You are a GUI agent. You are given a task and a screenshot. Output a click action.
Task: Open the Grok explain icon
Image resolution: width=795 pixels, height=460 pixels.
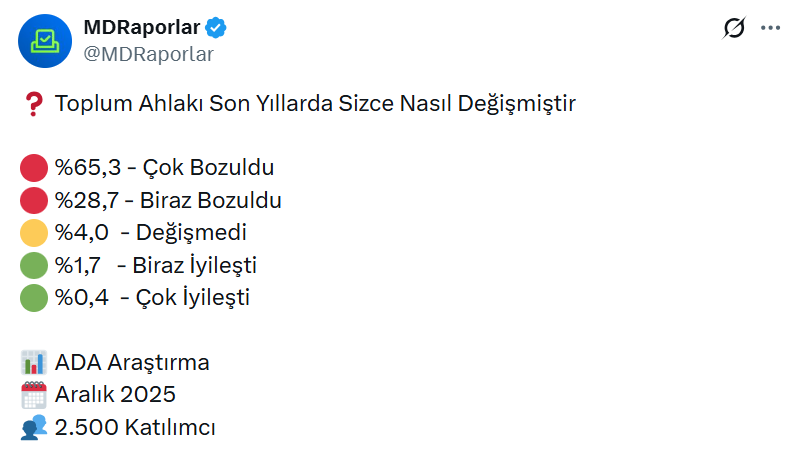(x=734, y=28)
